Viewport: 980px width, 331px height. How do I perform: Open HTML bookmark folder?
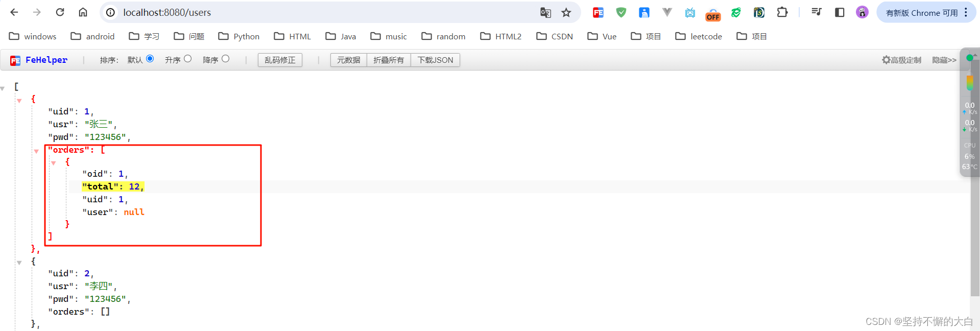292,36
